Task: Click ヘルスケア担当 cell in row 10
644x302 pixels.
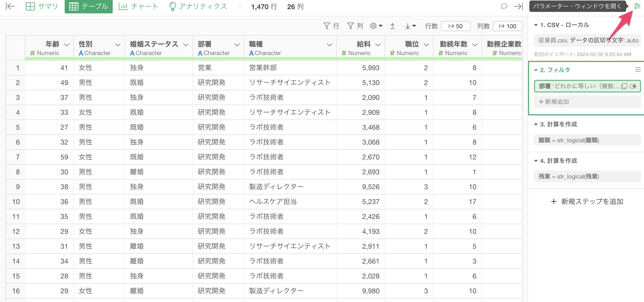Action: coord(290,201)
